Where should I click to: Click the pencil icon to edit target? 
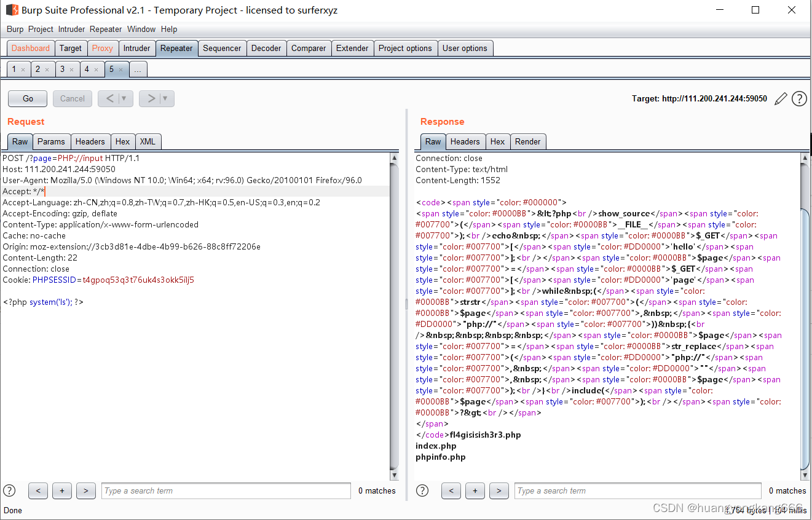781,98
